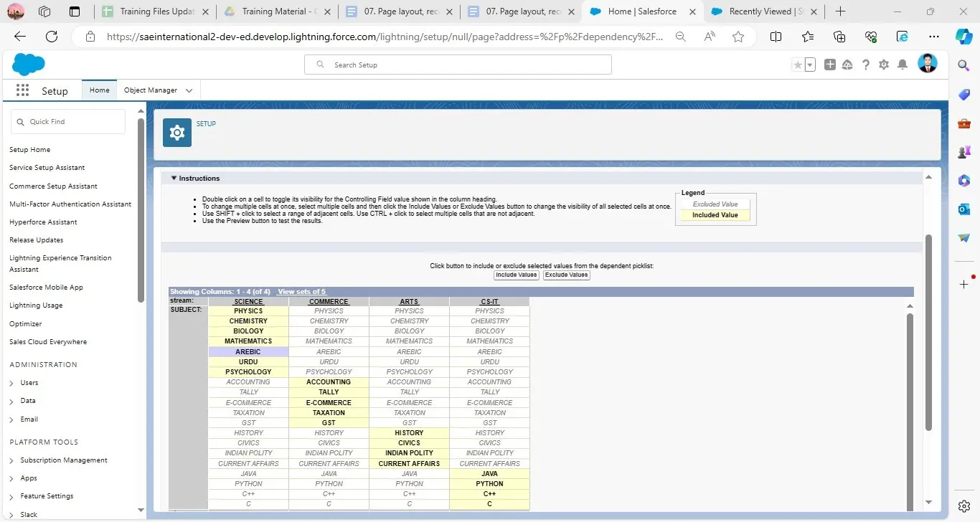This screenshot has height=522, width=980.
Task: Click the Exclude Values button
Action: [x=566, y=275]
